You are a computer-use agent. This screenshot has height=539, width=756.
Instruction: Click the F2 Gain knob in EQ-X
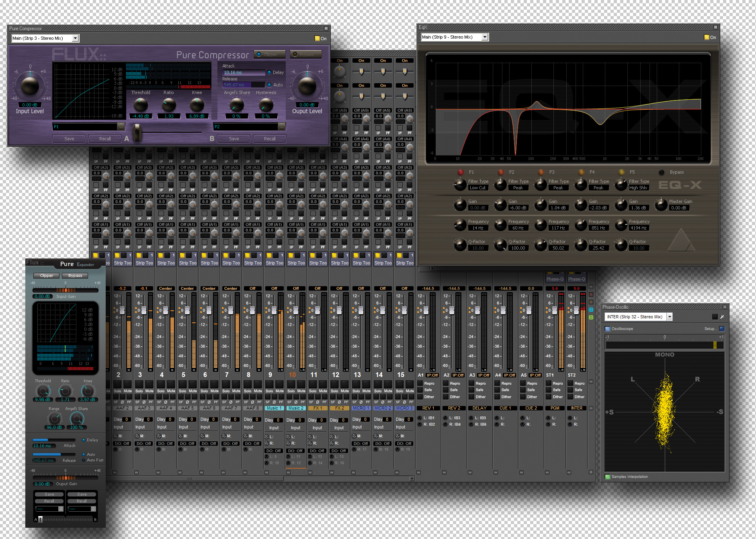click(500, 205)
